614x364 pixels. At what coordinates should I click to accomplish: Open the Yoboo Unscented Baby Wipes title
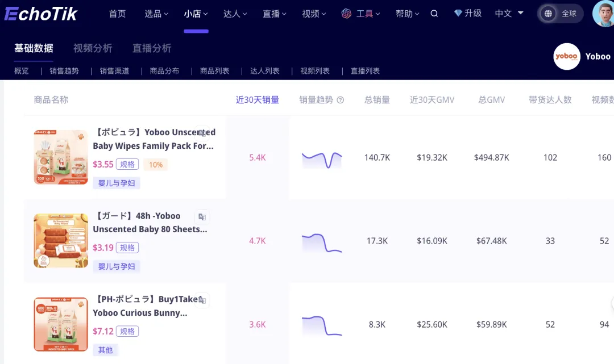pos(154,139)
